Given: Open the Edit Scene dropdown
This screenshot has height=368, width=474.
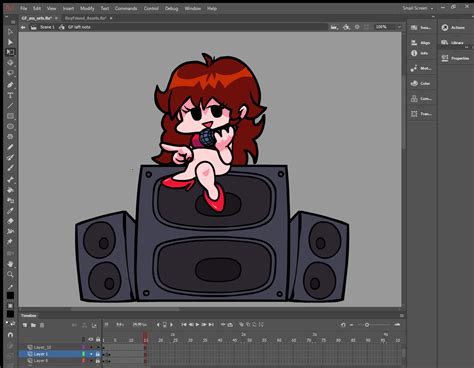Looking at the screenshot, I should pos(334,27).
